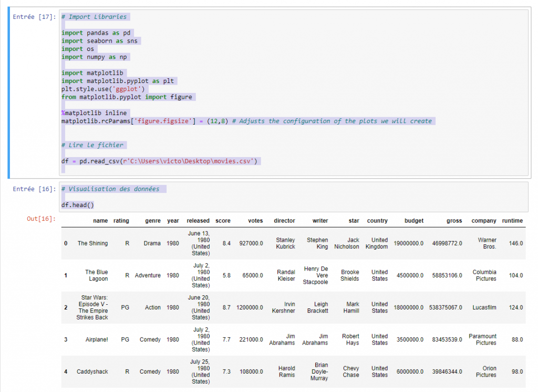538x392 pixels.
Task: Click the 'genre' column header
Action: pyautogui.click(x=153, y=221)
